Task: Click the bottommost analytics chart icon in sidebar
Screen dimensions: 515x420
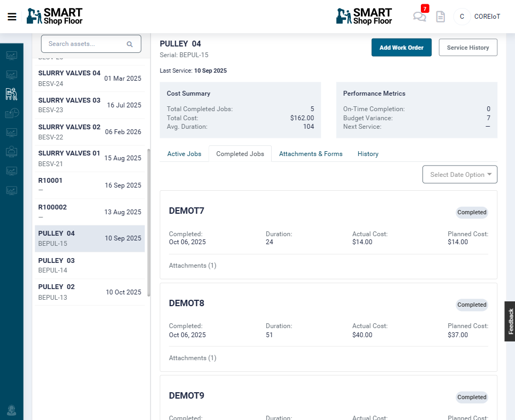Action: (12, 190)
